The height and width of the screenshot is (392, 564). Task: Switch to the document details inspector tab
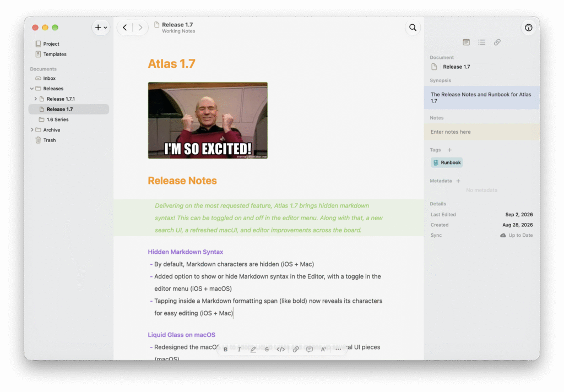pos(466,42)
